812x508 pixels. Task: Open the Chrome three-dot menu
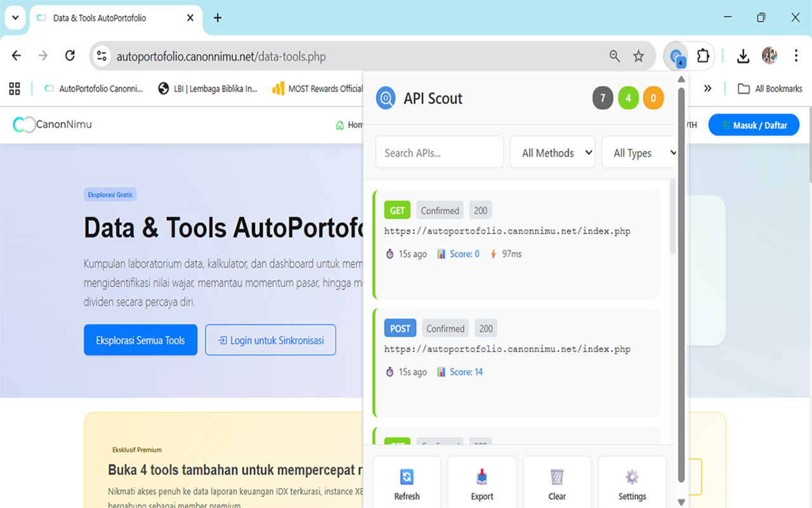click(x=796, y=56)
